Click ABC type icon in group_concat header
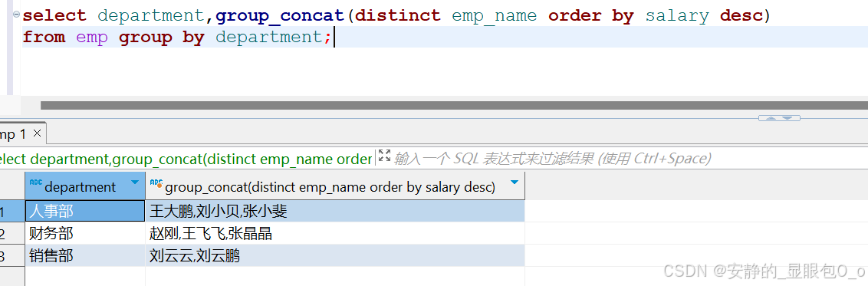The image size is (868, 286). pyautogui.click(x=156, y=183)
